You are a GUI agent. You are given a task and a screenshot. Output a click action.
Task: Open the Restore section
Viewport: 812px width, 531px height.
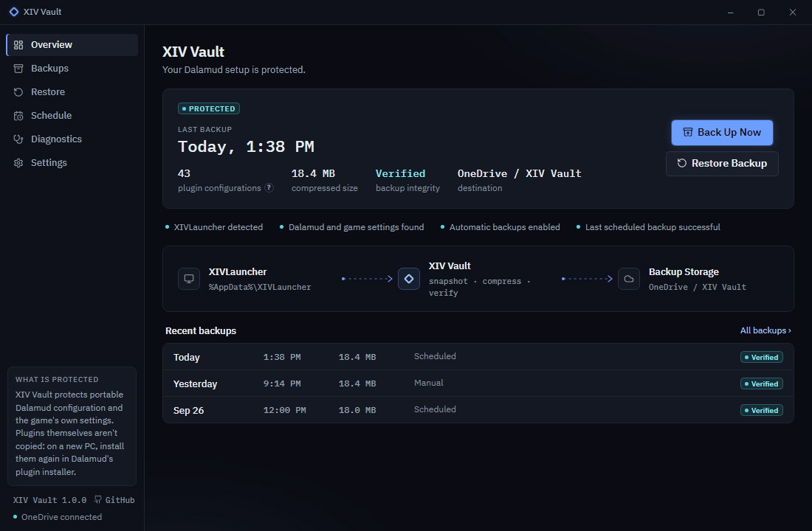point(72,92)
